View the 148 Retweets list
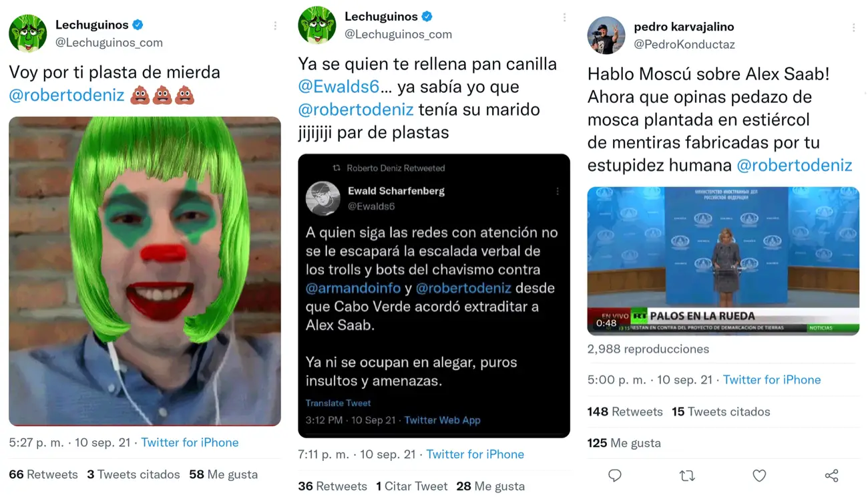 click(x=625, y=411)
